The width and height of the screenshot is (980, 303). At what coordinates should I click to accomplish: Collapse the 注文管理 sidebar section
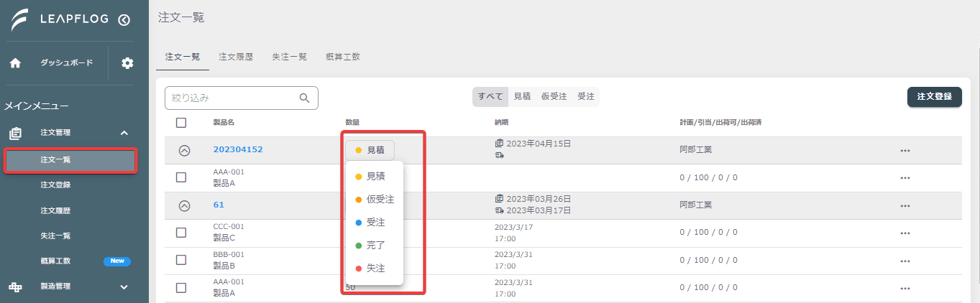pyautogui.click(x=124, y=133)
